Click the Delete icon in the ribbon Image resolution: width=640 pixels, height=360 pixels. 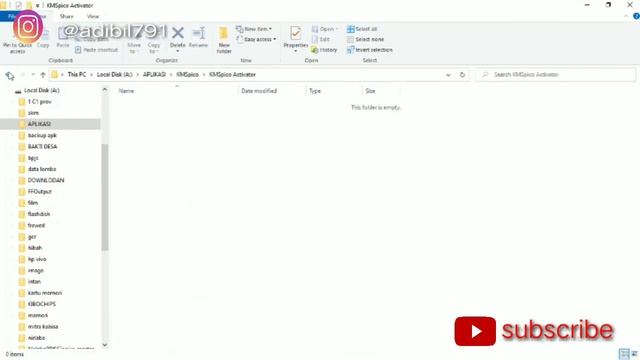[x=178, y=33]
